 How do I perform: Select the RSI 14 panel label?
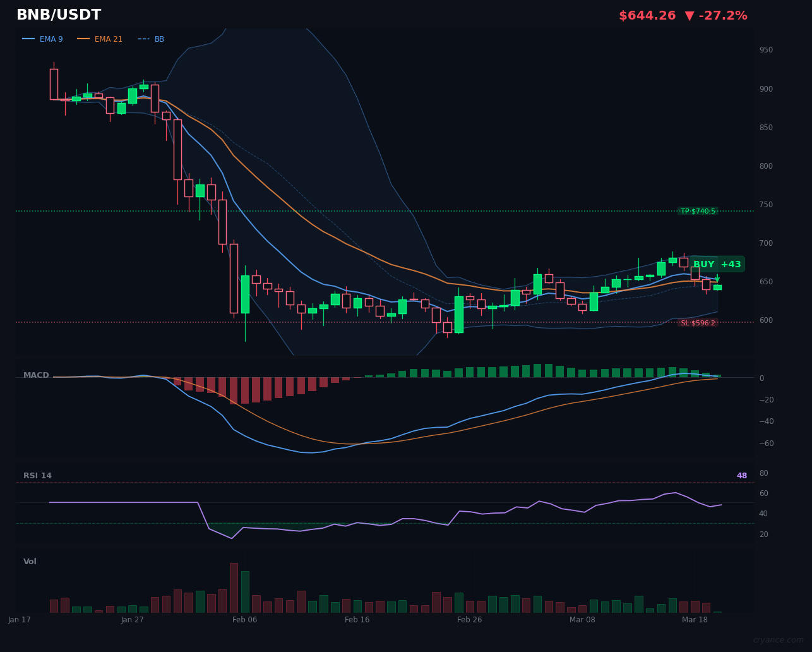[x=38, y=475]
